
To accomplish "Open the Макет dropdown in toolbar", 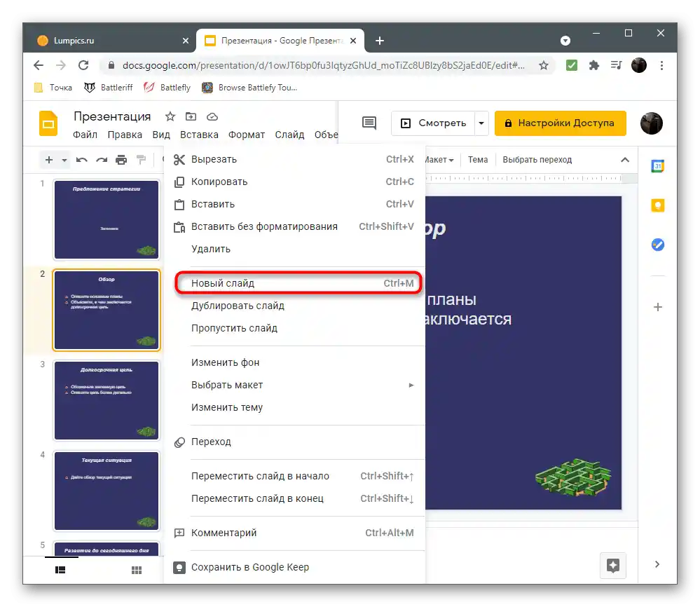I will pyautogui.click(x=439, y=159).
